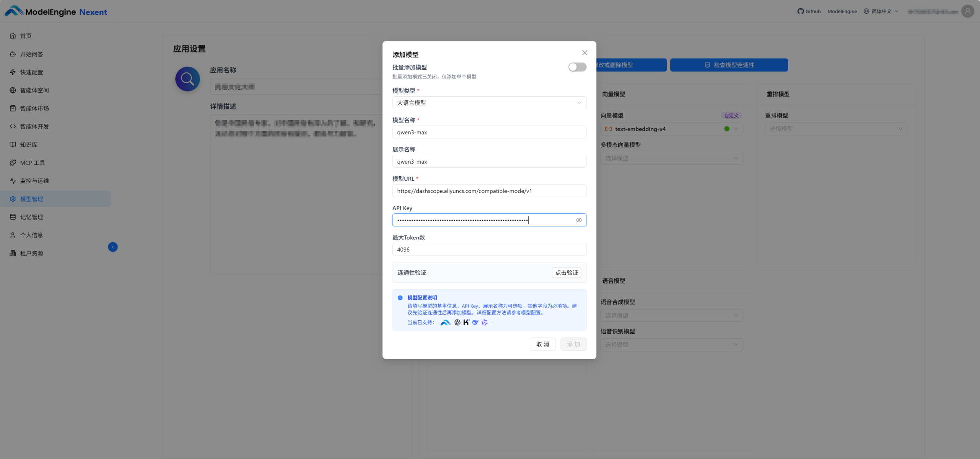The height and width of the screenshot is (459, 980).
Task: Open 监控与运维 in the sidebar
Action: click(34, 180)
